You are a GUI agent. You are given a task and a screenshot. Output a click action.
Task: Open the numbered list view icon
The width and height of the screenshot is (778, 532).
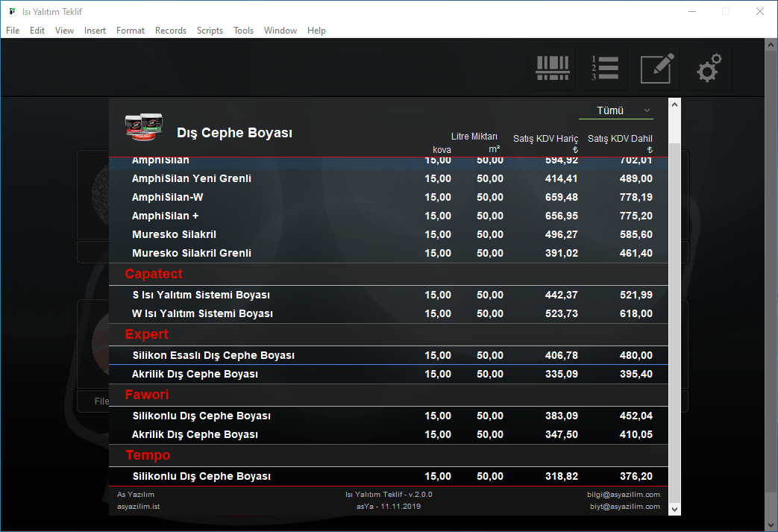coord(605,68)
